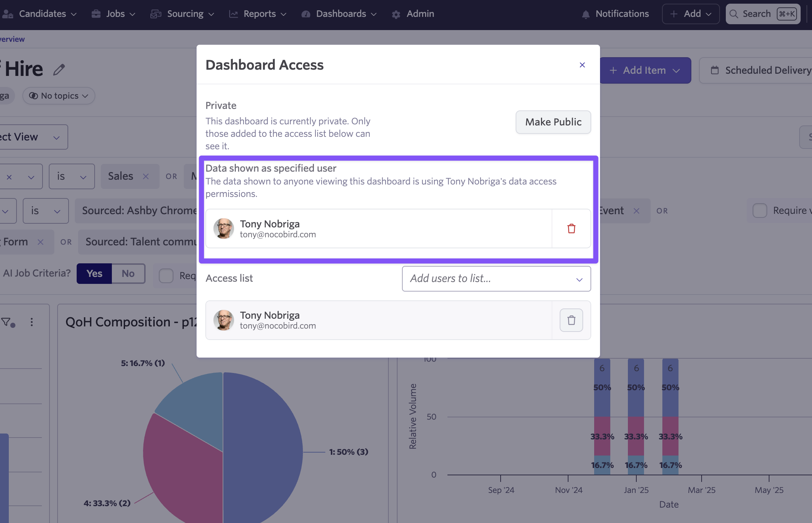Go to the Admin section
The height and width of the screenshot is (523, 812).
[413, 14]
